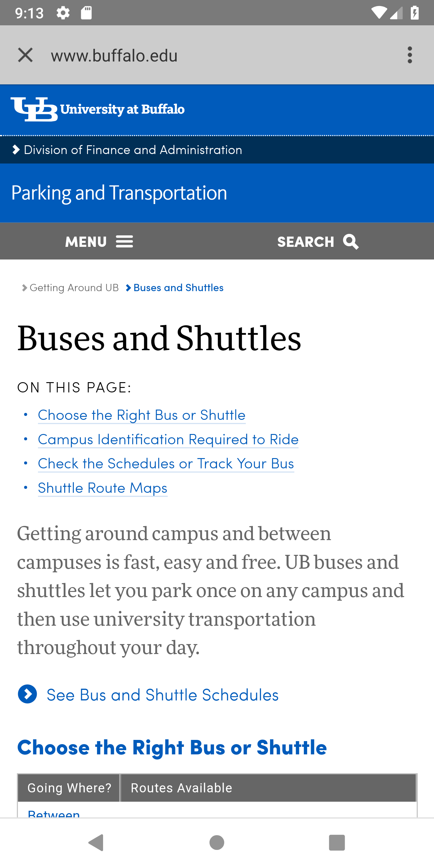Go to Check the Schedules or Track Your Bus
Viewport: 434px width, 868px height.
point(166,463)
